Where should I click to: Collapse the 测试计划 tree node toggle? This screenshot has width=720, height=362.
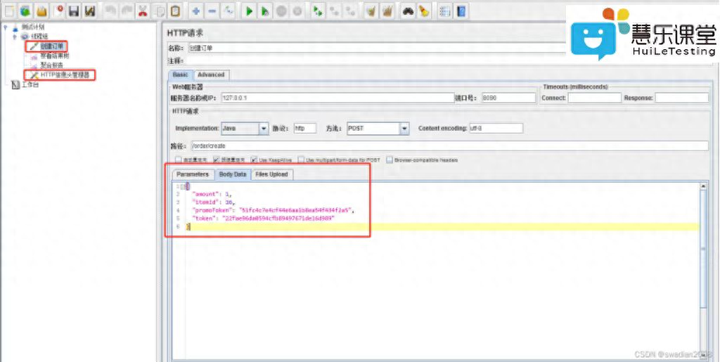[6, 27]
